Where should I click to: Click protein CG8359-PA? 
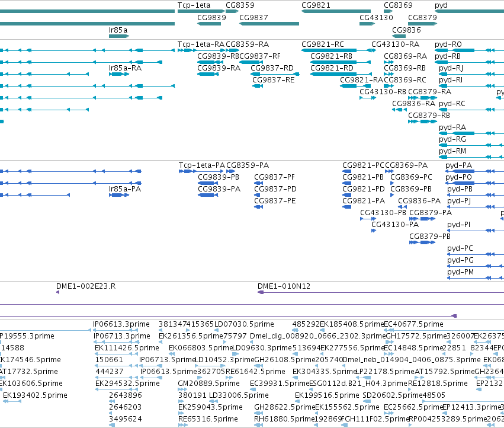coord(248,165)
